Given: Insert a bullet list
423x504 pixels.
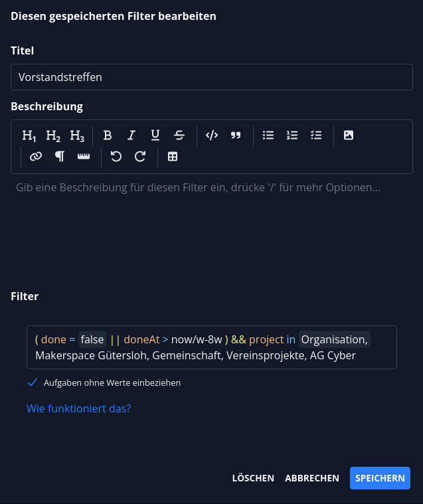Looking at the screenshot, I should coord(268,135).
